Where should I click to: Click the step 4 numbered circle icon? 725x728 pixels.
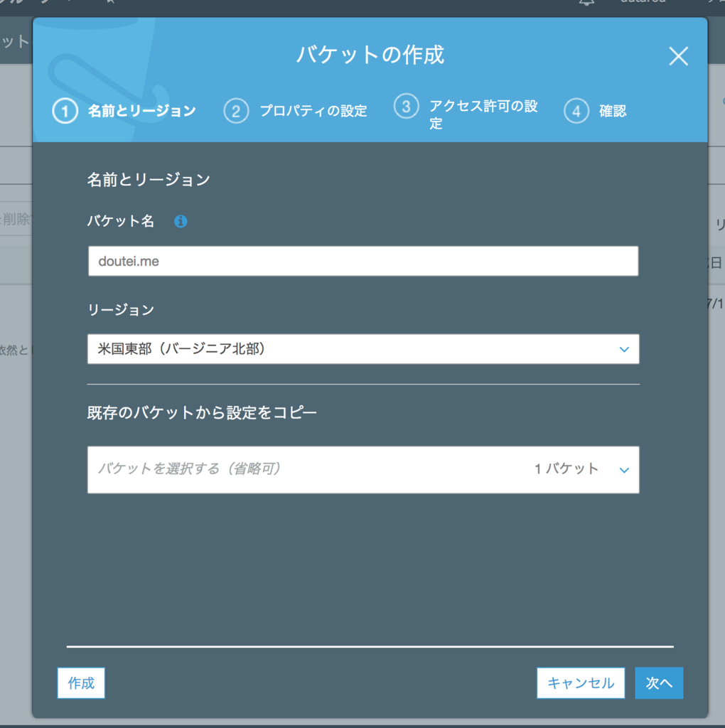[576, 111]
